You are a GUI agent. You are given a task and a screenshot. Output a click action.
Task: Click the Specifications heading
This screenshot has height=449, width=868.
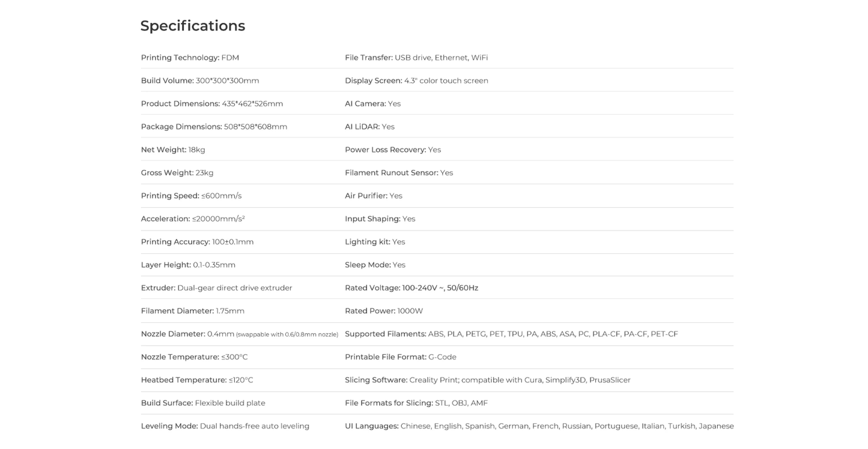tap(192, 26)
